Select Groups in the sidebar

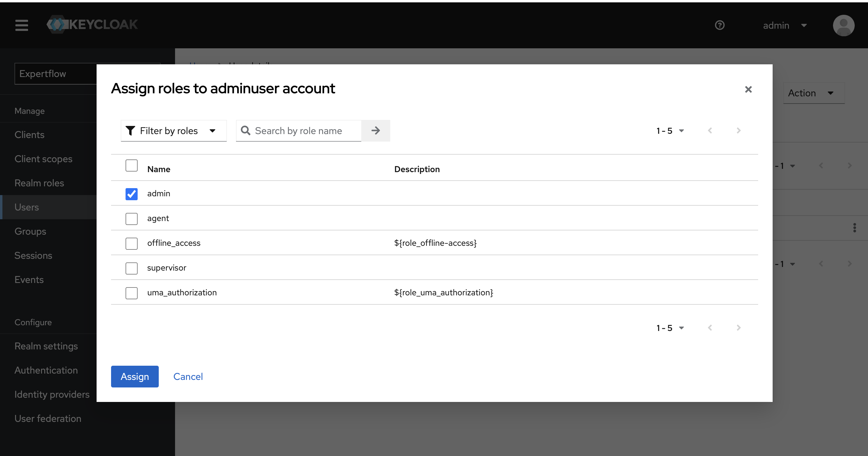30,231
